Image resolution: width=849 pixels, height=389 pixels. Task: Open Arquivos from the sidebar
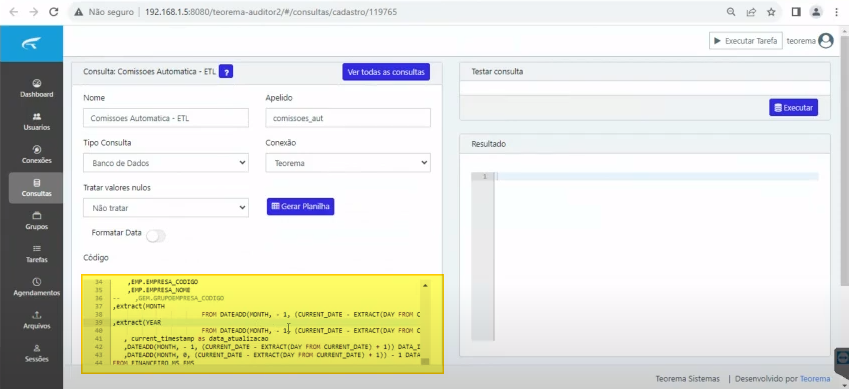[x=36, y=320]
